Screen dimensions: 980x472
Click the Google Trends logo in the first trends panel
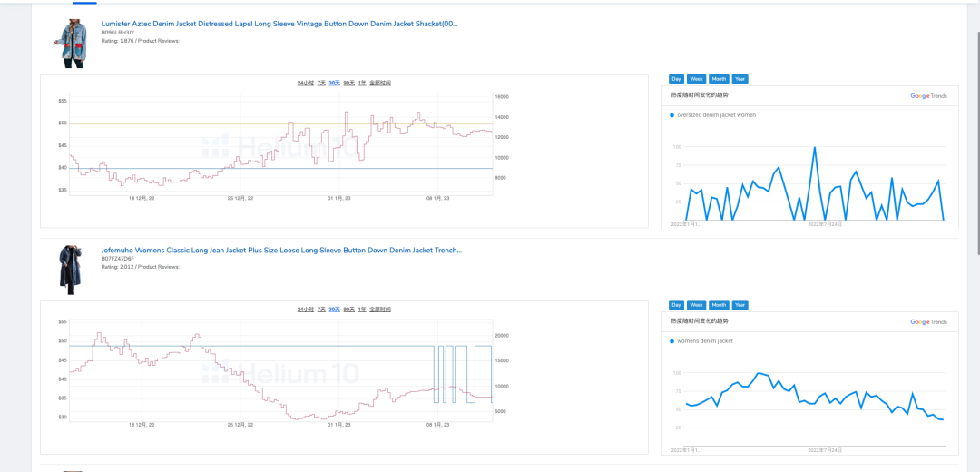(928, 95)
